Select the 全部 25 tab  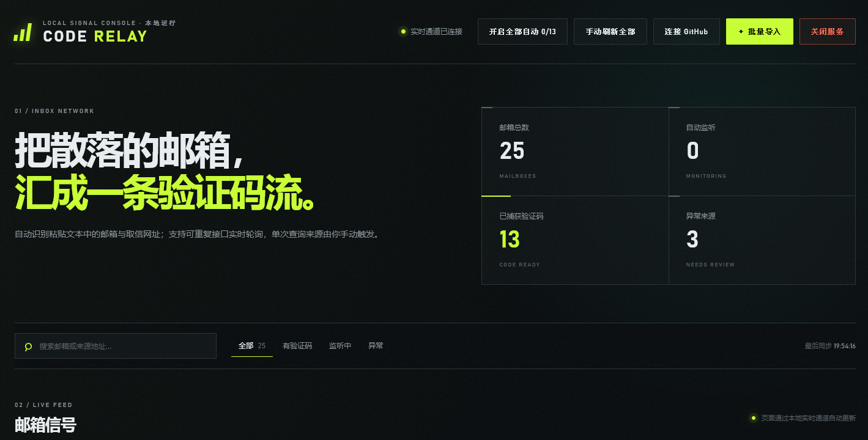[x=252, y=346]
